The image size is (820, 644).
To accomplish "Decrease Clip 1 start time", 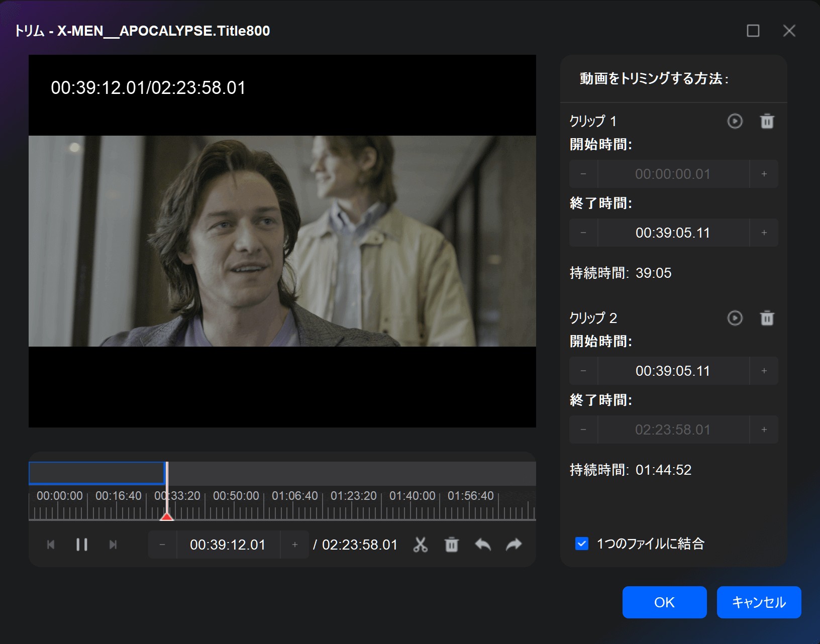I will click(583, 174).
